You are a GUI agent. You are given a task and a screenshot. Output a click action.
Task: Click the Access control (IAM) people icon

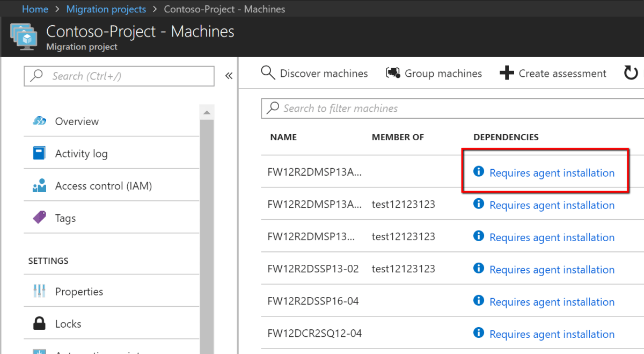coord(39,186)
